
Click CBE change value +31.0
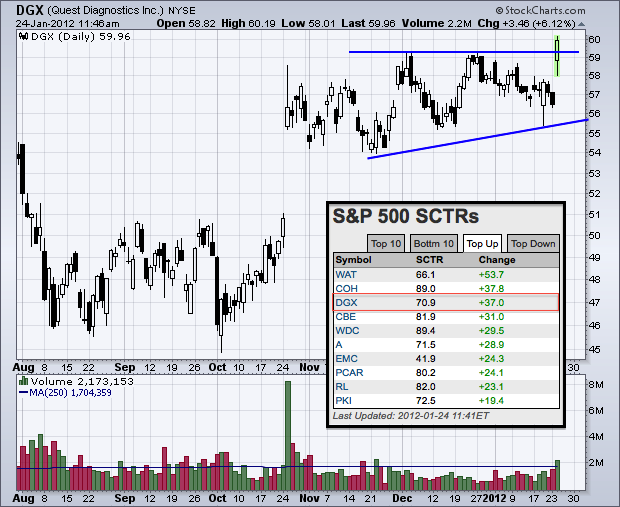click(491, 317)
